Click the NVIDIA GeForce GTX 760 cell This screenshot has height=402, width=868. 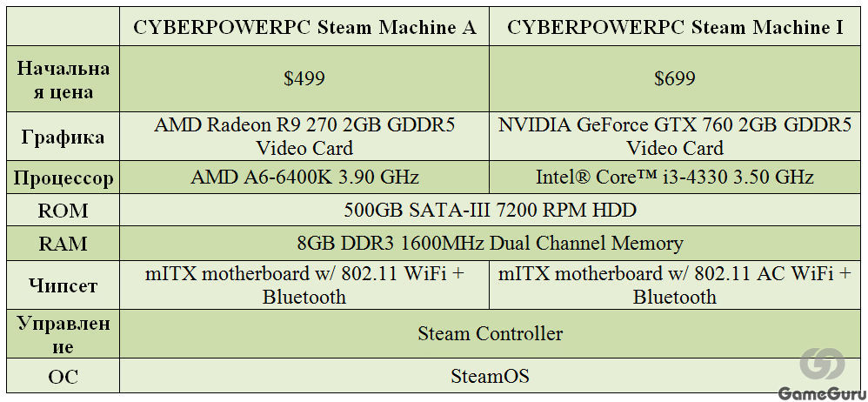coord(675,137)
